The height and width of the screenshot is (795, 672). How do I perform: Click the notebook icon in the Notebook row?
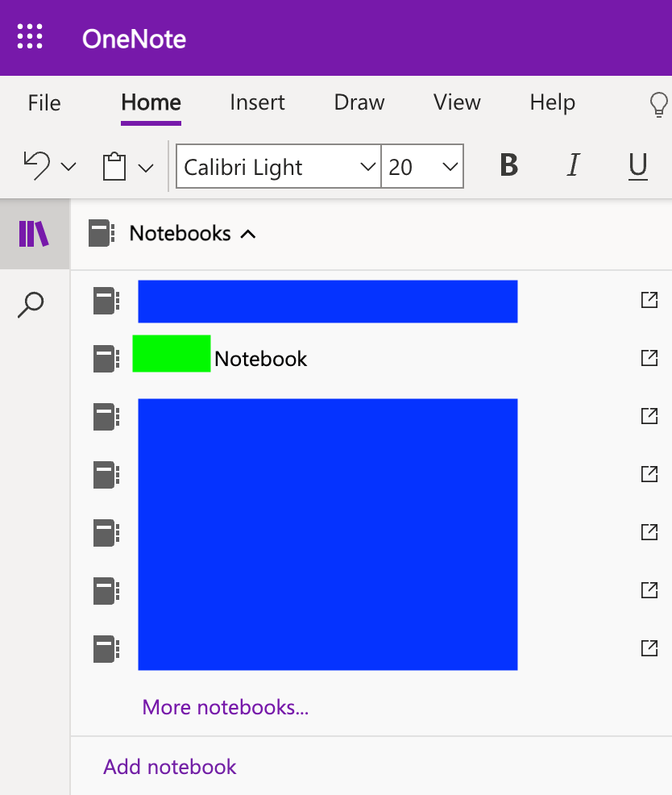coord(106,359)
